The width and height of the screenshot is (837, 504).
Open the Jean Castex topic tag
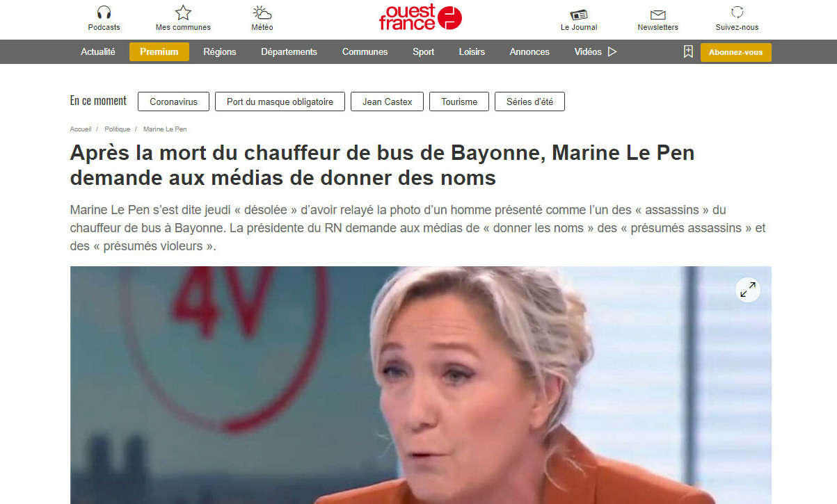388,101
